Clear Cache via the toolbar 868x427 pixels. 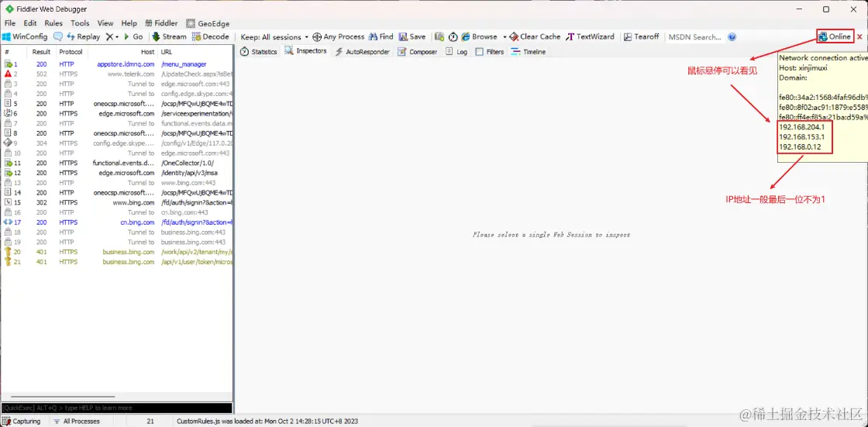[535, 36]
